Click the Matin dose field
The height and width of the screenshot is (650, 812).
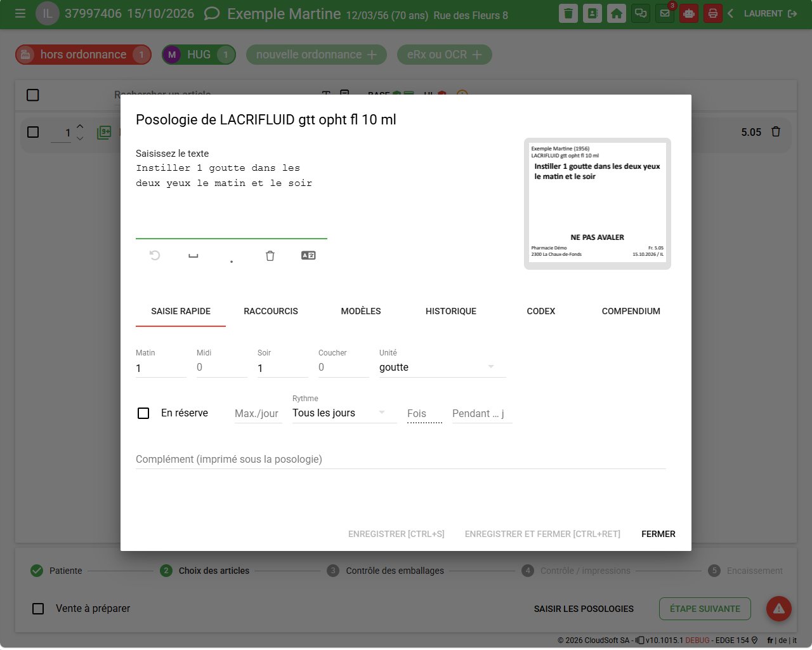tap(161, 368)
